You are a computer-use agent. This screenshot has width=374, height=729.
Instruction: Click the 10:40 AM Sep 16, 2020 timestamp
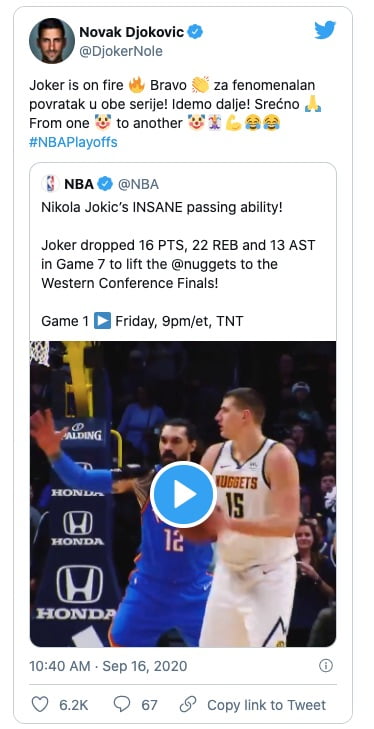[108, 666]
